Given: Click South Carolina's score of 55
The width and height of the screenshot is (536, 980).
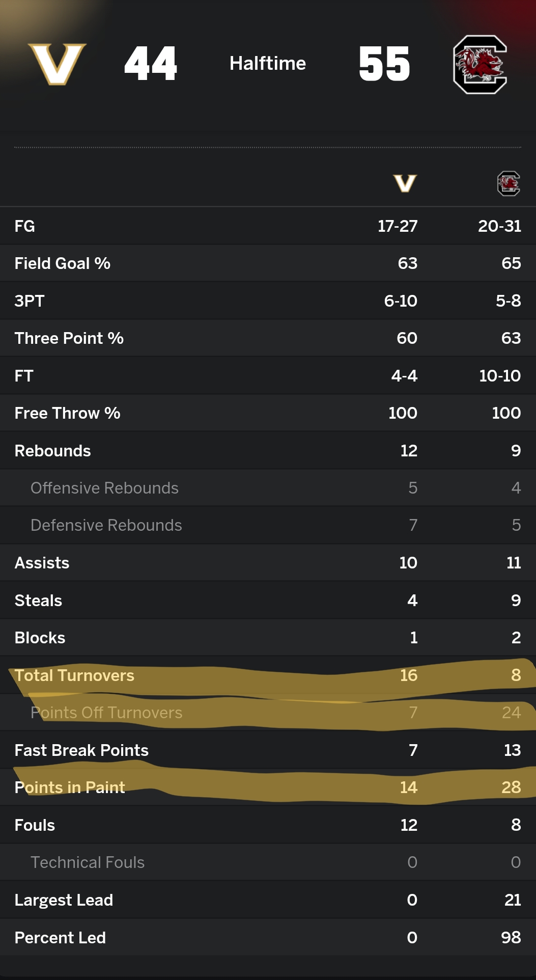Looking at the screenshot, I should click(384, 64).
